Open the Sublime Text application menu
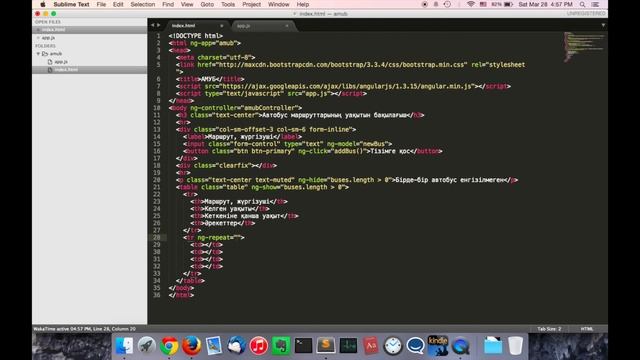Screen dimensions: 640x360 coord(71,4)
